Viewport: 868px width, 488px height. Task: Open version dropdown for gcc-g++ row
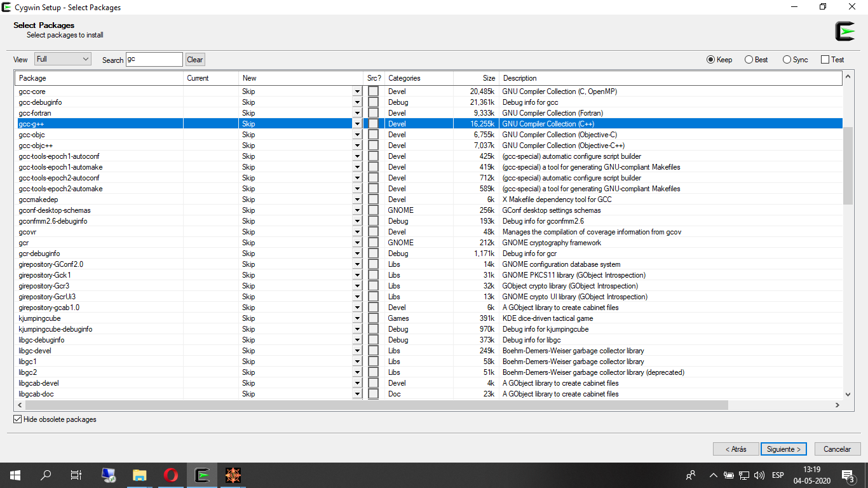point(356,124)
